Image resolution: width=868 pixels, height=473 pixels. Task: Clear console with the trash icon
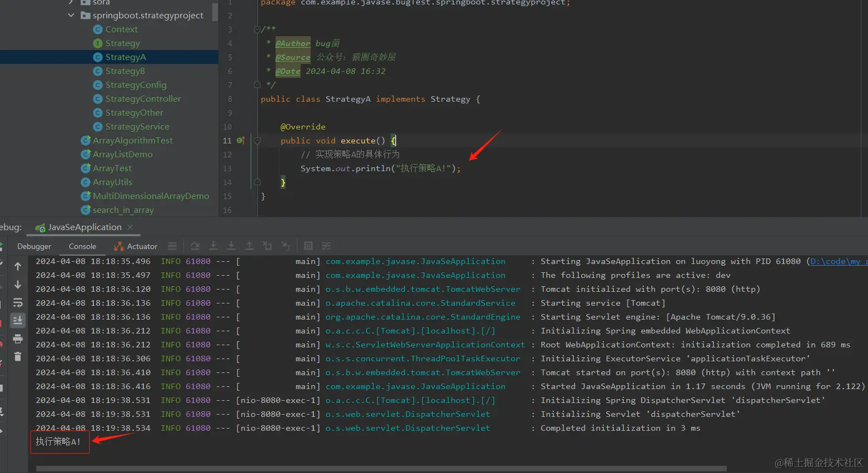click(18, 356)
